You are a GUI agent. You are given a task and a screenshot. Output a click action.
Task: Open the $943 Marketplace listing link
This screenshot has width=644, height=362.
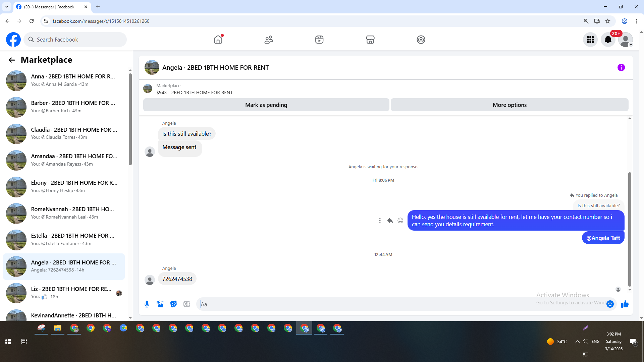point(194,93)
